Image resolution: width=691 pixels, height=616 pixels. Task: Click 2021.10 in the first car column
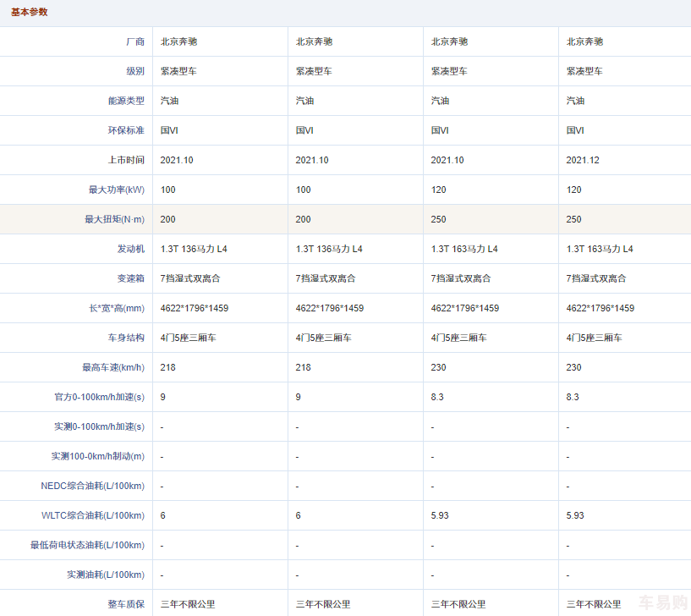point(177,160)
